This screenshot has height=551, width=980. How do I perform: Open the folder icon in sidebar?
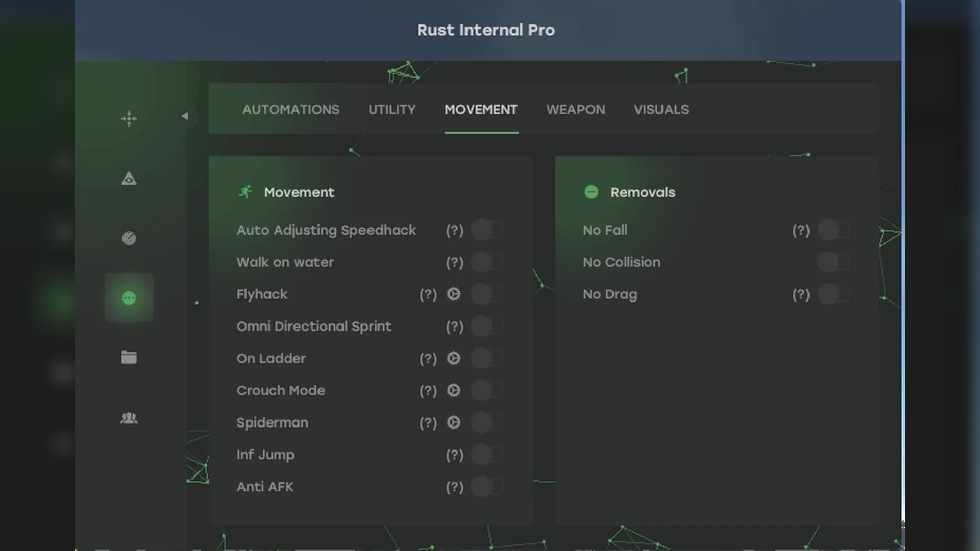point(129,358)
